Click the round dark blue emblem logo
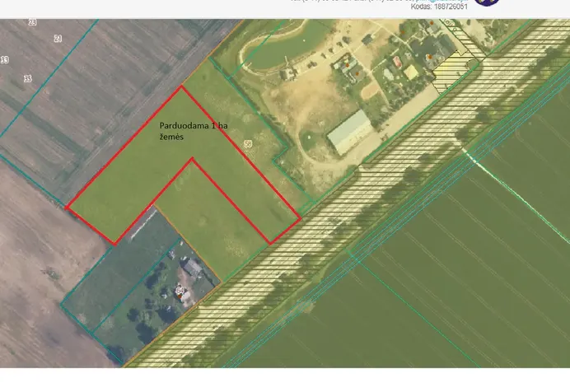The width and height of the screenshot is (570, 392). tap(487, 2)
